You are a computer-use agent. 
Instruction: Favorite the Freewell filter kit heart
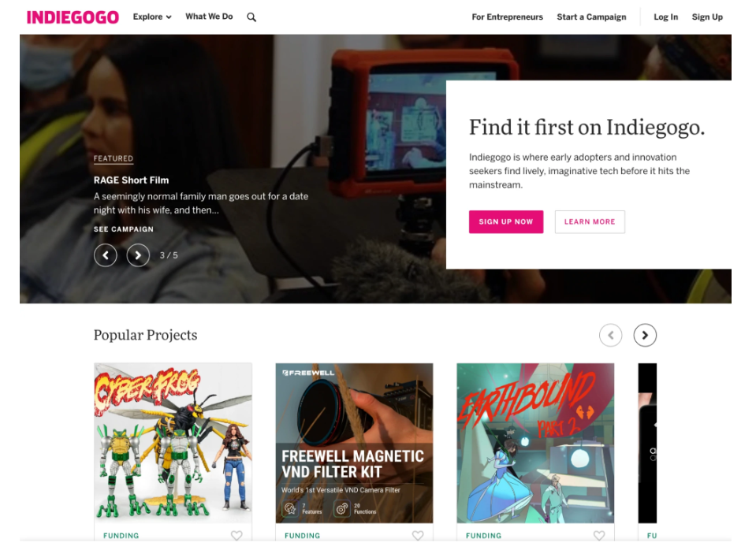click(x=418, y=536)
